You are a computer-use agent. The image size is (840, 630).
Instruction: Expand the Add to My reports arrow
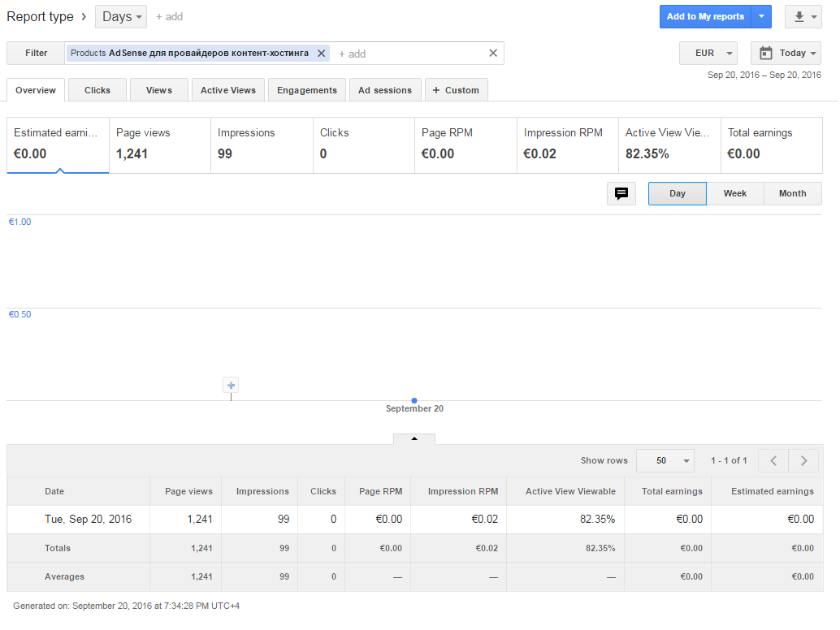point(761,16)
